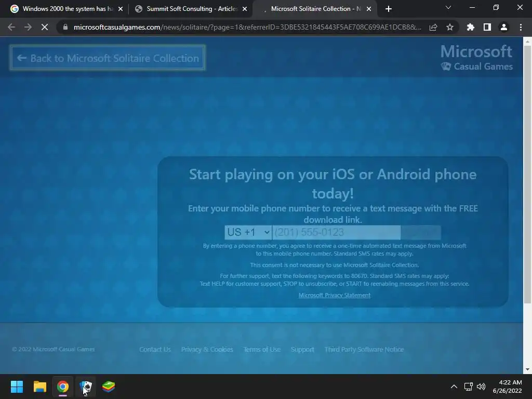Screen dimensions: 532x399
Task: Go Back to Microsoft Solitaire Collection
Action: (108, 58)
